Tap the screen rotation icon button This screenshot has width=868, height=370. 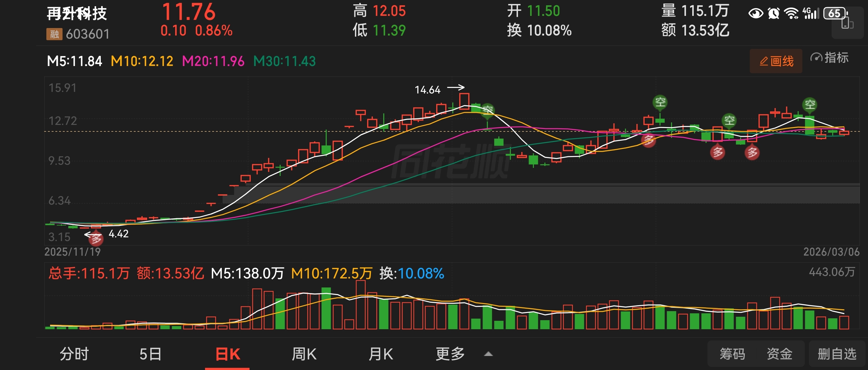pyautogui.click(x=847, y=24)
